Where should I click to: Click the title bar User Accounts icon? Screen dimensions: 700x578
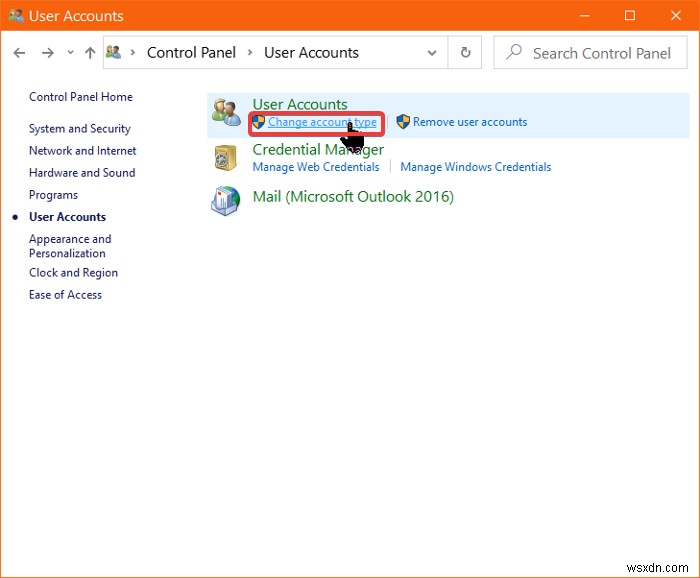click(x=17, y=16)
